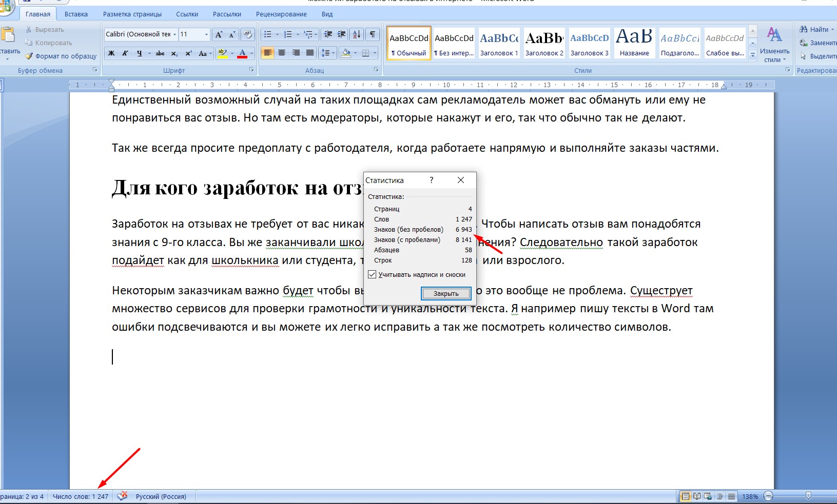This screenshot has width=837, height=504.
Task: Toggle italic (К) formatting
Action: [125, 53]
